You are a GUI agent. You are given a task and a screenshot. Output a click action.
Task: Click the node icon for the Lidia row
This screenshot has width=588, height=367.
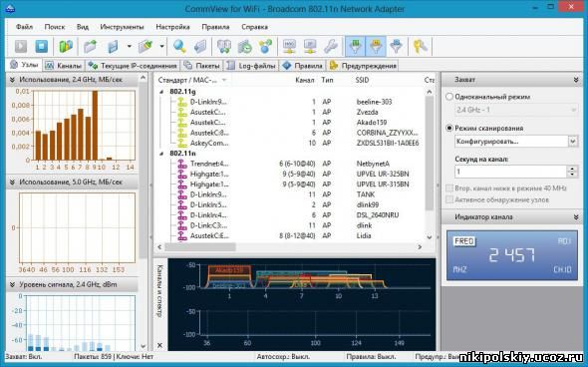pyautogui.click(x=182, y=236)
